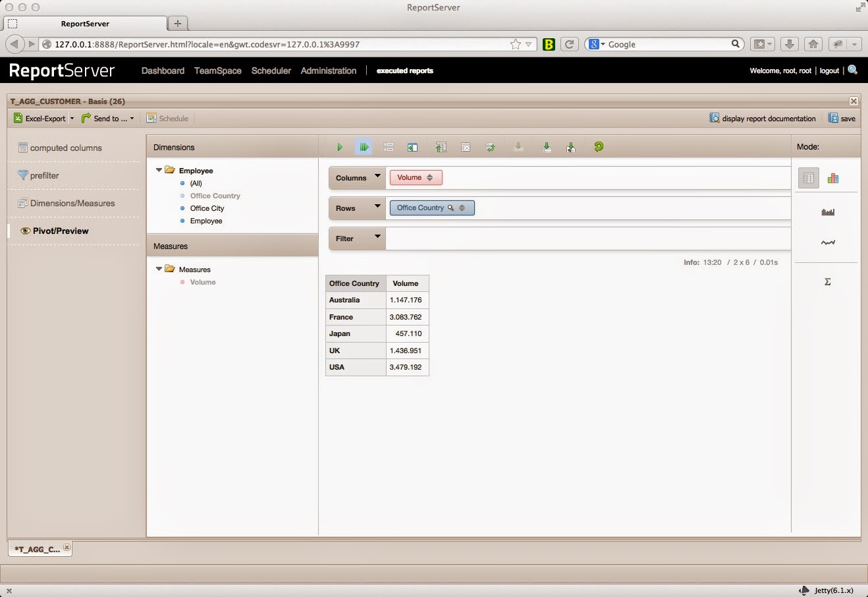Open Administration in top navigation

pos(329,71)
